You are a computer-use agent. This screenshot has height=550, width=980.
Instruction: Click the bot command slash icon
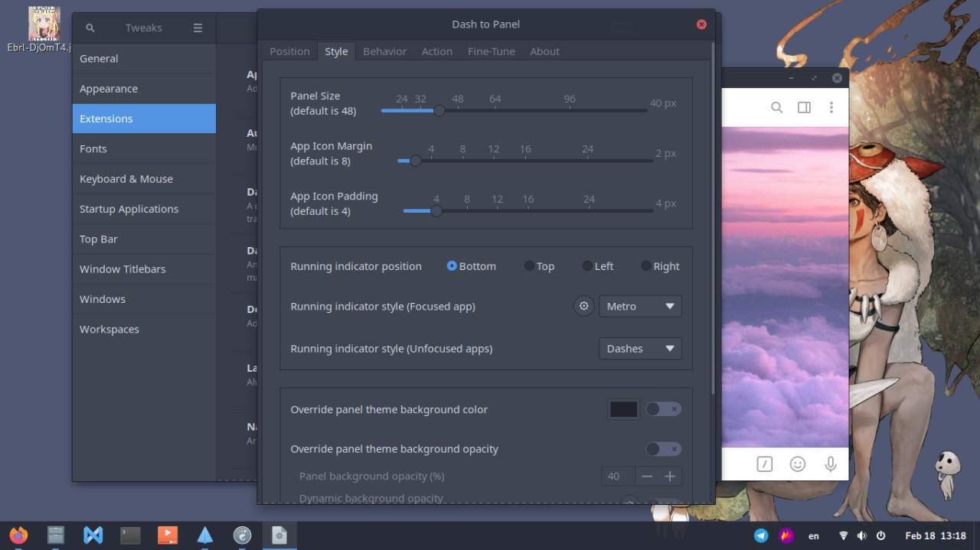tap(764, 464)
